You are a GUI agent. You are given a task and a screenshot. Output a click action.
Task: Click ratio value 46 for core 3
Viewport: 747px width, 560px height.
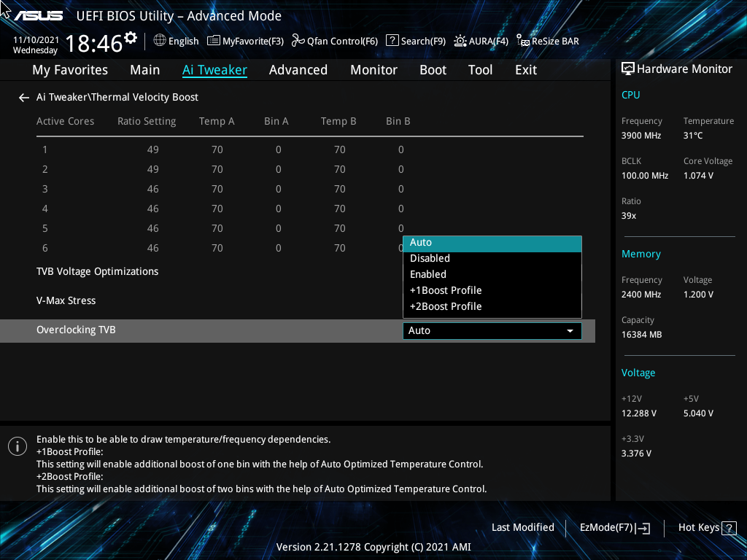(x=153, y=190)
